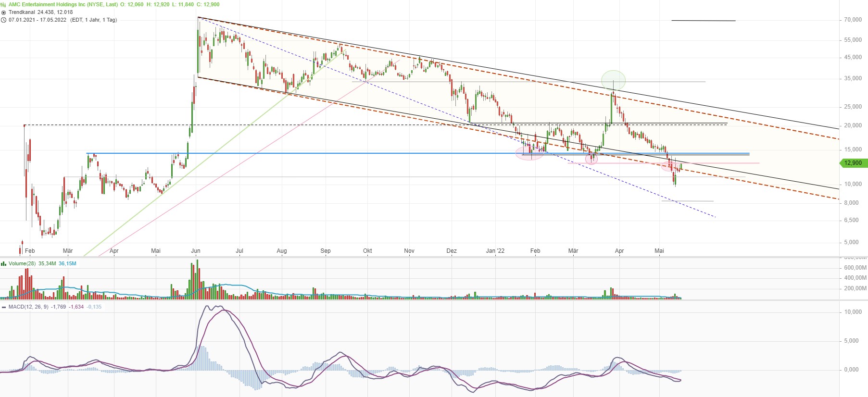Open the Volume(28) indicator settings
This screenshot has width=868, height=397.
coord(22,264)
